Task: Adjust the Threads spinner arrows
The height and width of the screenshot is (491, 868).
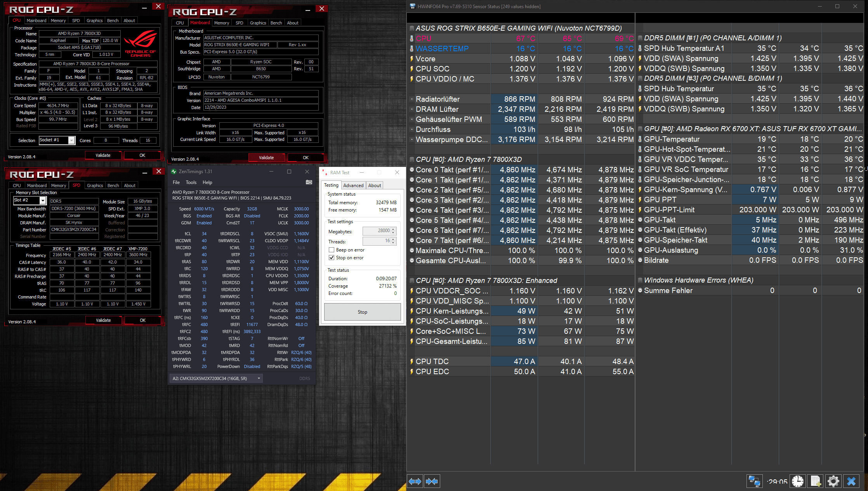Action: tap(393, 241)
